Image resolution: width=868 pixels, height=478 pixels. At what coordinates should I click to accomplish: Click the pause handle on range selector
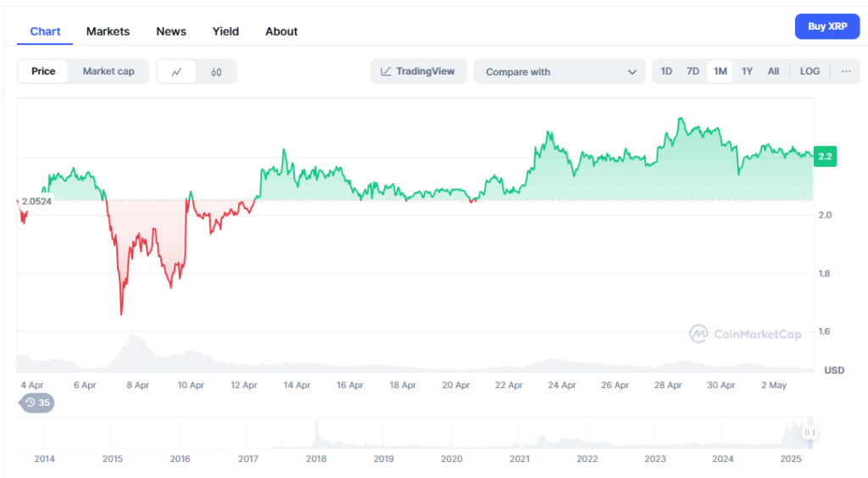[x=810, y=432]
